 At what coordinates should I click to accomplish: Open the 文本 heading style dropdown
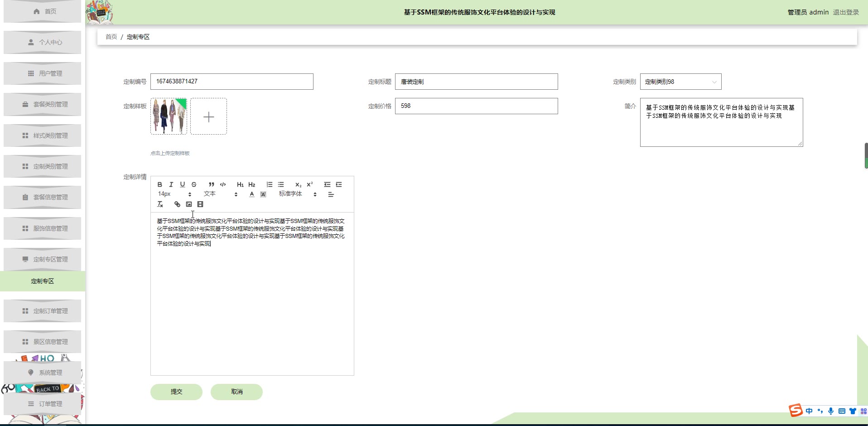221,194
